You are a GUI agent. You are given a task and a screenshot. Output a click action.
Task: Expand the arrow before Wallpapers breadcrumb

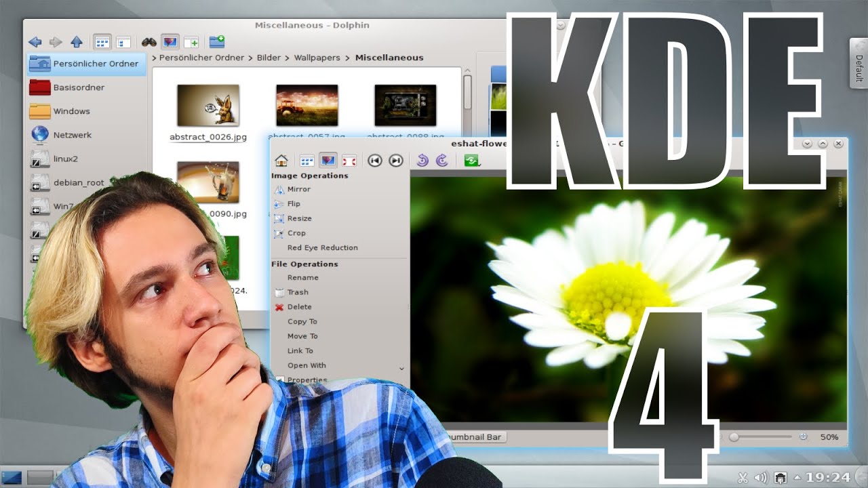[288, 58]
